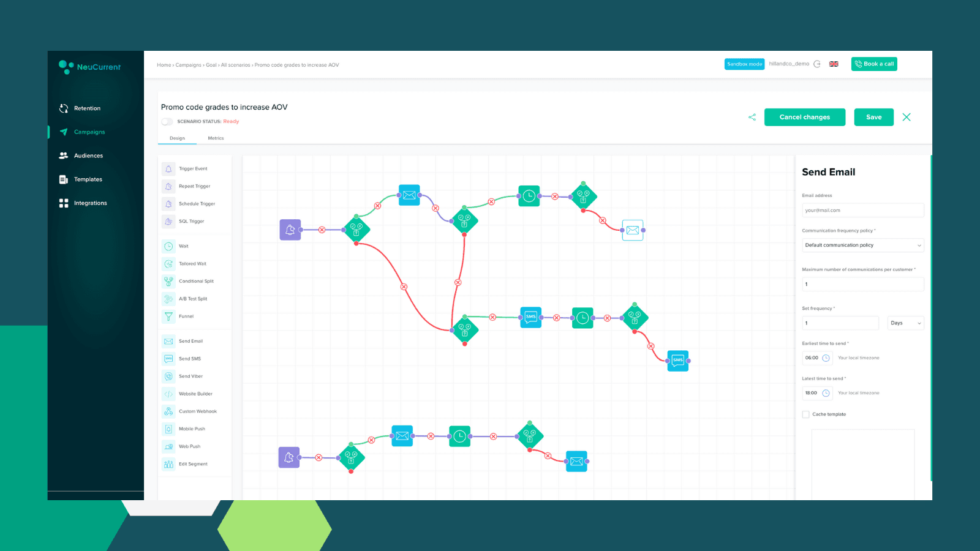The width and height of the screenshot is (980, 551).
Task: Click the Save button
Action: (873, 117)
